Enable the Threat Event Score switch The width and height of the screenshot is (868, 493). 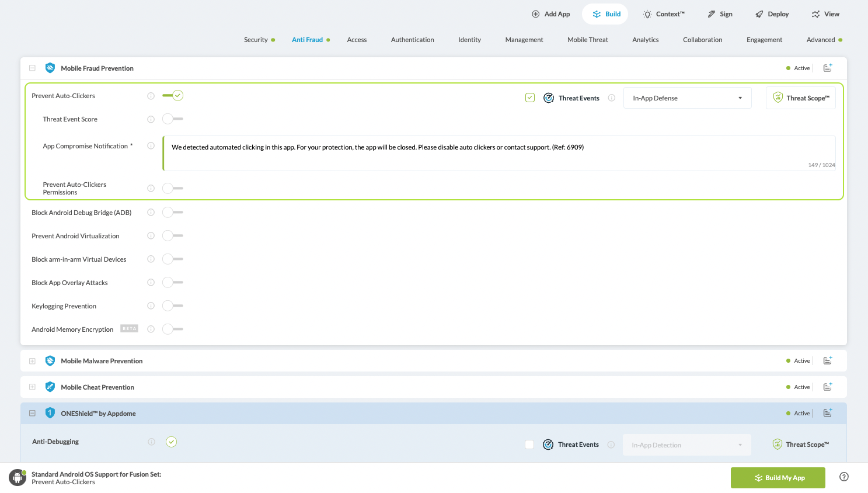tap(172, 119)
